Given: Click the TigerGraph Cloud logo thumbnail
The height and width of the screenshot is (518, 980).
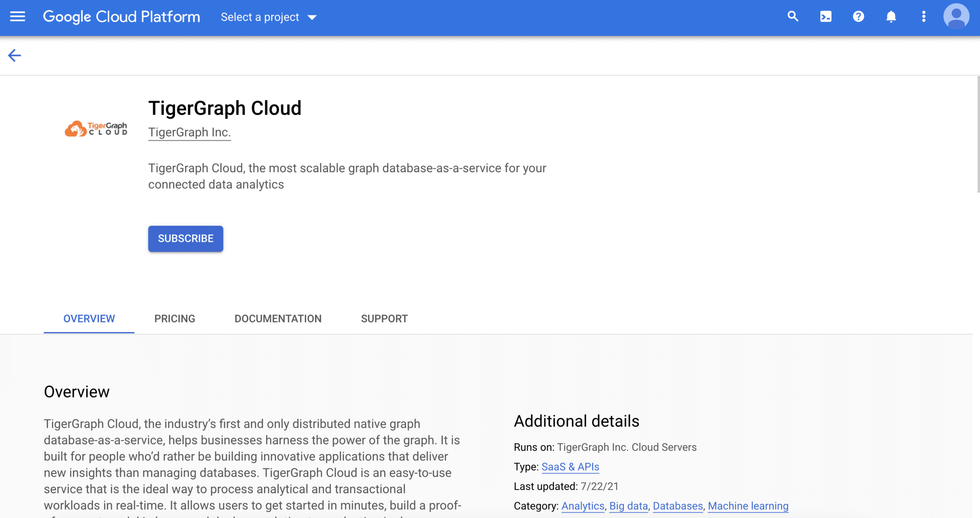Looking at the screenshot, I should [x=96, y=129].
